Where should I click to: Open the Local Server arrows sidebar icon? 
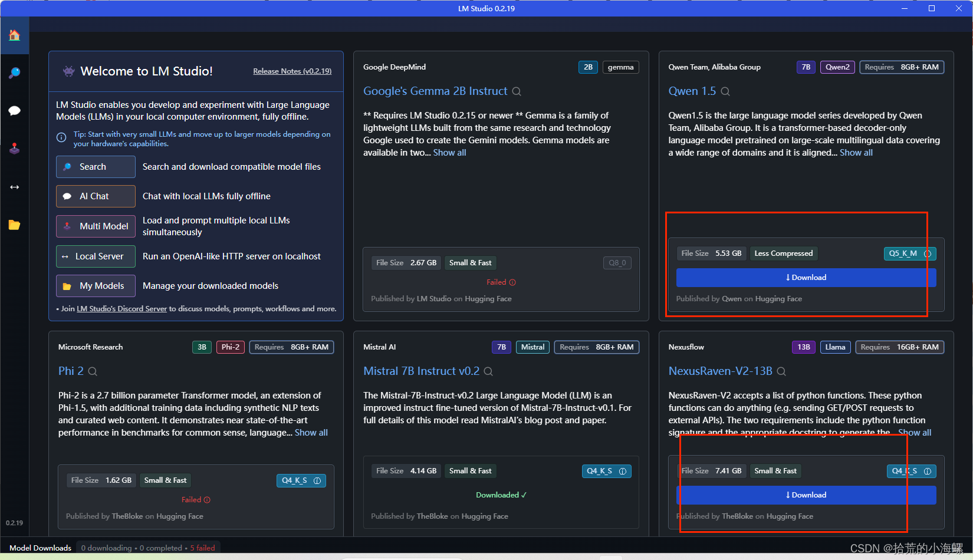15,187
